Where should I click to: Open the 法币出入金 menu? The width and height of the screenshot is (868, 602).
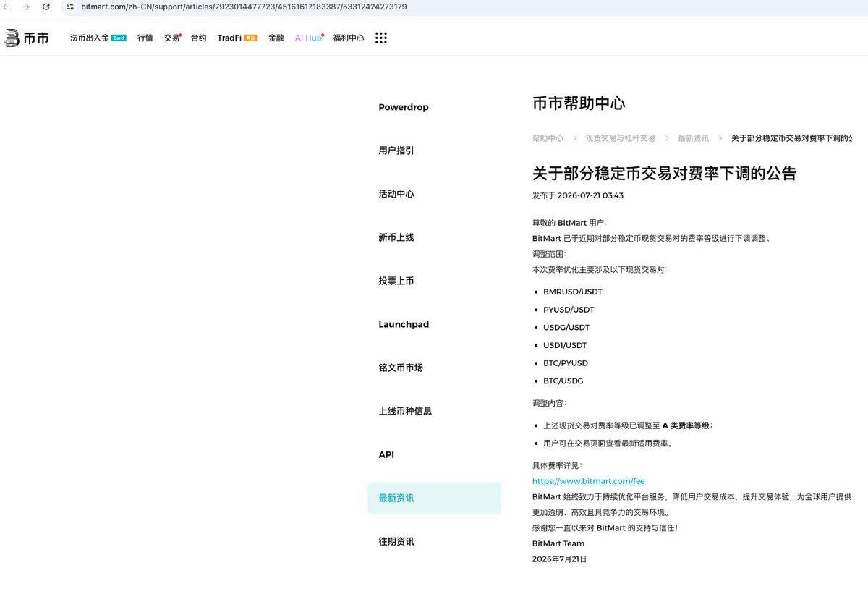pyautogui.click(x=90, y=38)
